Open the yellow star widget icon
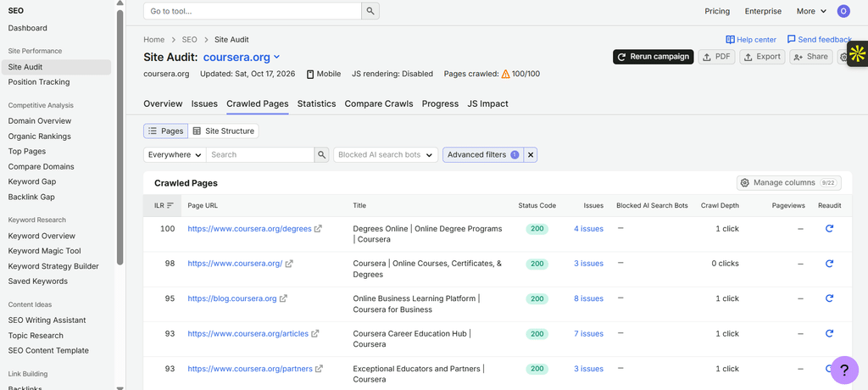Image resolution: width=868 pixels, height=390 pixels. 858,53
